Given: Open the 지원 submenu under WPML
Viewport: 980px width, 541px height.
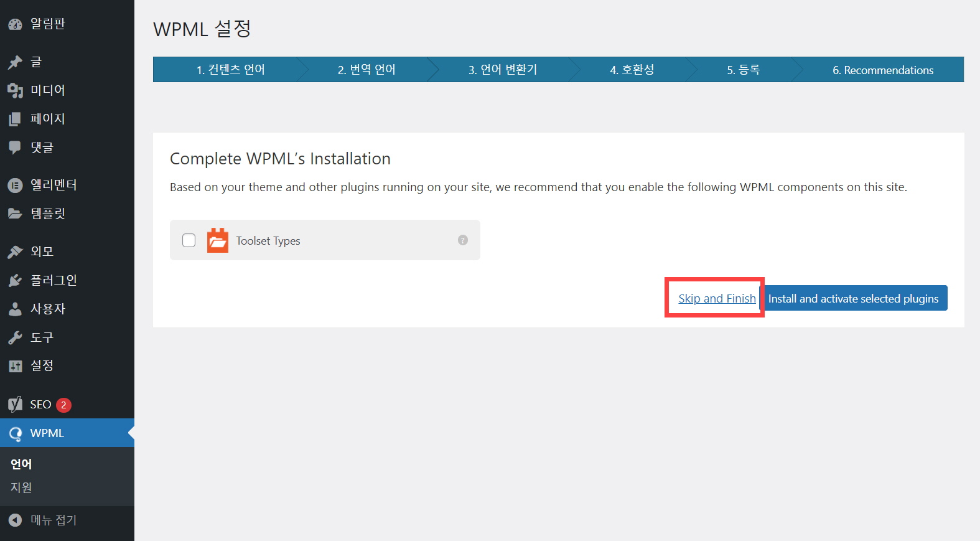Looking at the screenshot, I should [x=21, y=487].
